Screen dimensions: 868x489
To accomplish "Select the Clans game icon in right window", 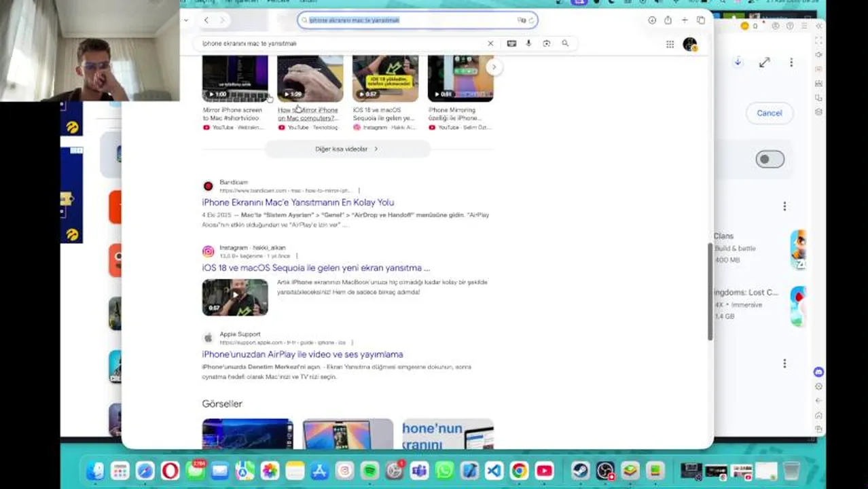I will (798, 249).
